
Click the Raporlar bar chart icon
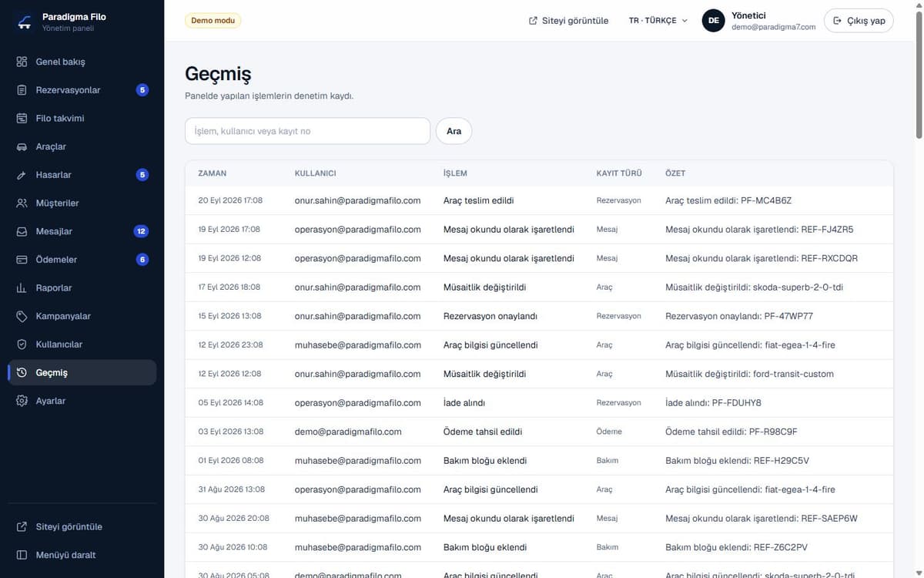pos(22,288)
